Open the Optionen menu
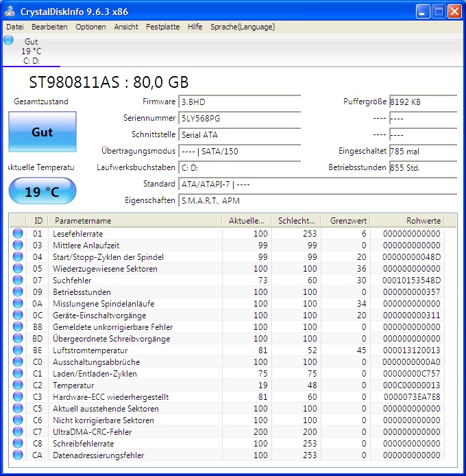466x476 pixels. coord(90,27)
